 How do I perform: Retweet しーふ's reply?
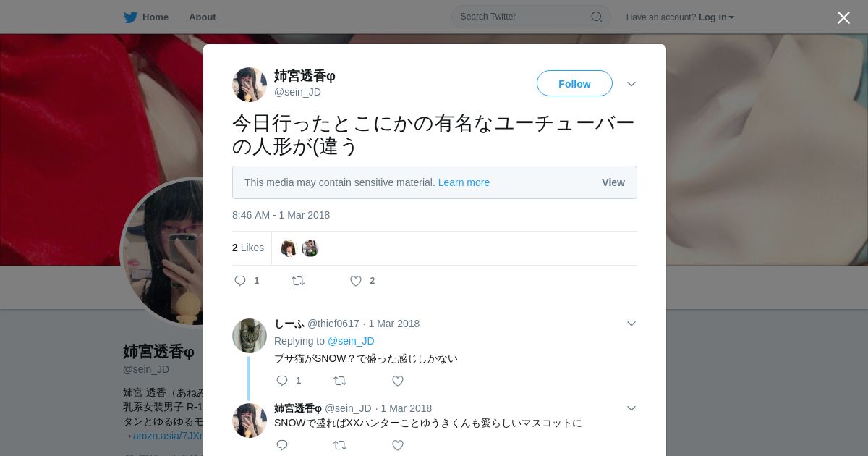click(x=340, y=381)
